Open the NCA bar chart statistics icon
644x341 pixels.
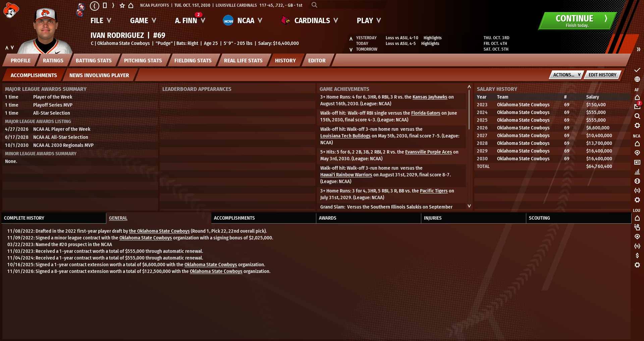coord(637,172)
